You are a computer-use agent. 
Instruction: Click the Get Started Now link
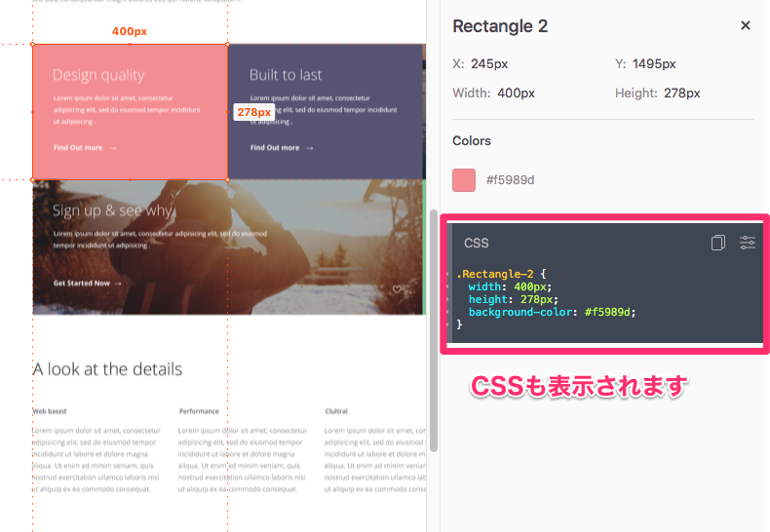pos(88,284)
